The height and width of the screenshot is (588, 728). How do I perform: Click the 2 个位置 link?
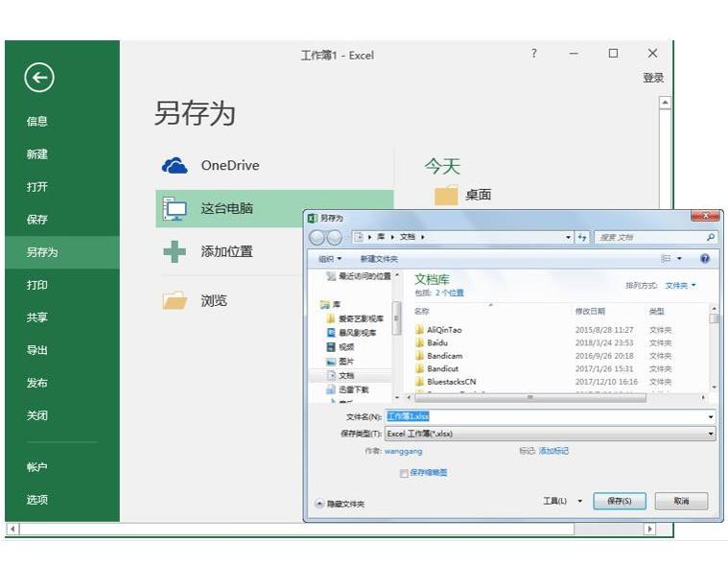(x=450, y=294)
